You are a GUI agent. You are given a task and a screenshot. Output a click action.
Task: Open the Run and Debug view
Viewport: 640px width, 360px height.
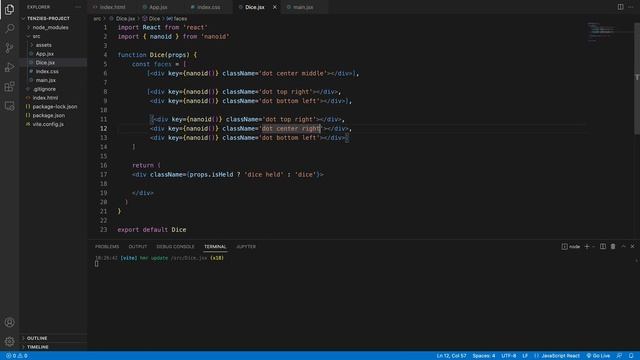[x=9, y=67]
